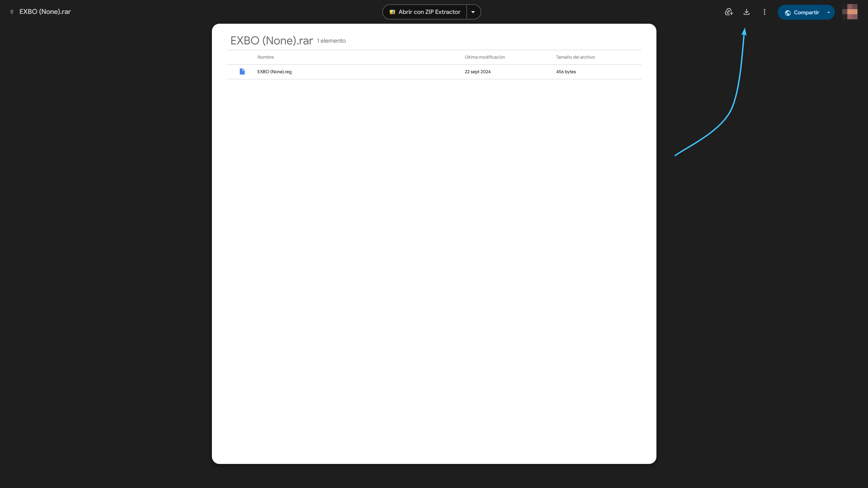
Task: Click the blue file icon beside EXBO (None).reg
Action: click(242, 72)
